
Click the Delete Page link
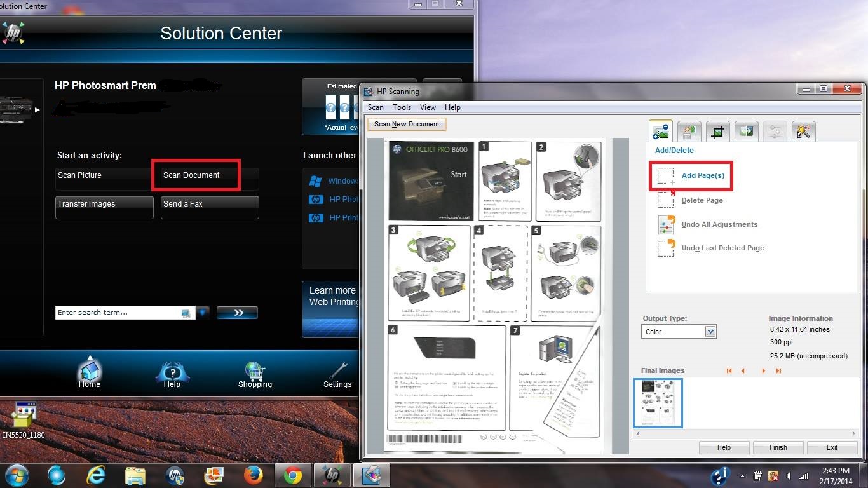coord(702,200)
